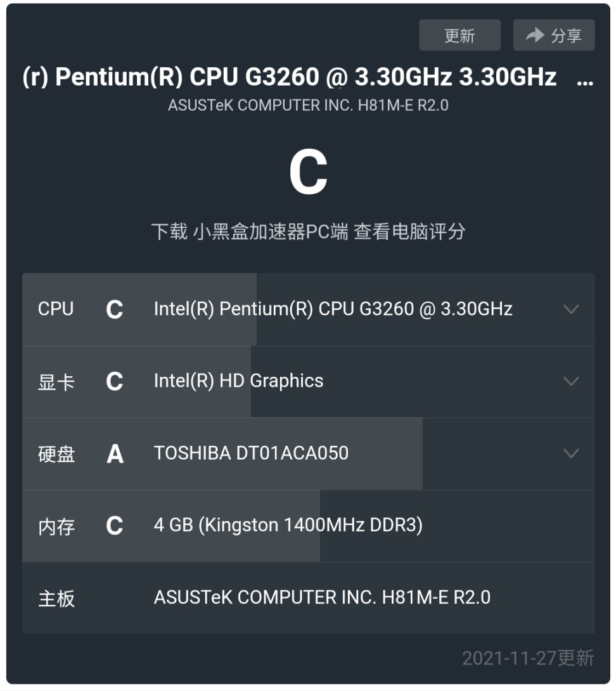The width and height of the screenshot is (616, 691).
Task: Open the 下载 小黑盒加速器PC端 download link
Action: coord(308,232)
